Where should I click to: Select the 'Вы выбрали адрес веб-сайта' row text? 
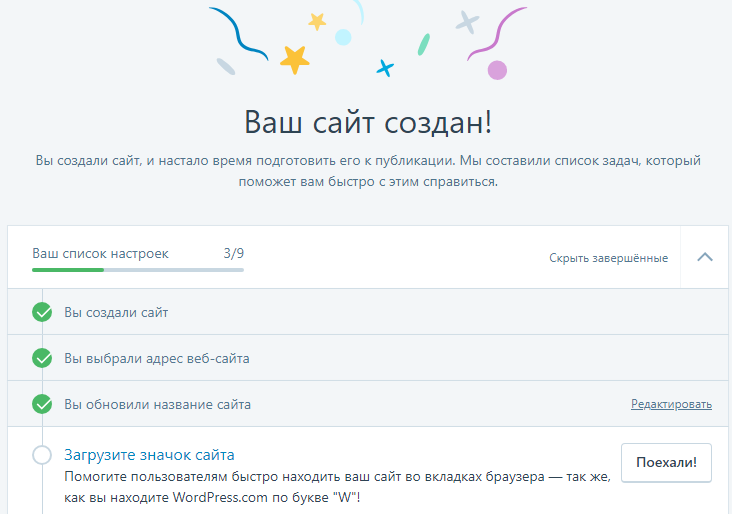coord(157,359)
